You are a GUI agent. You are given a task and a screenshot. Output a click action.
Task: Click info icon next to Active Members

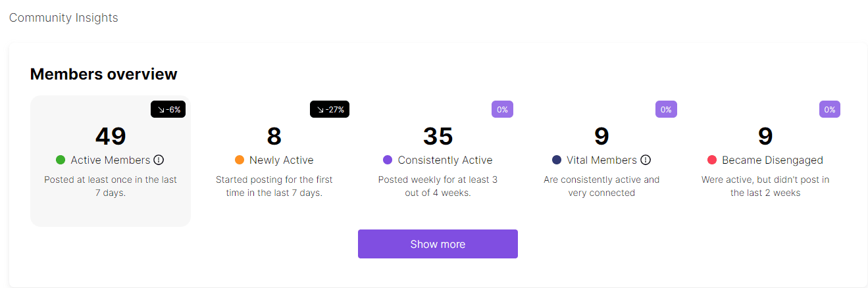click(x=159, y=160)
